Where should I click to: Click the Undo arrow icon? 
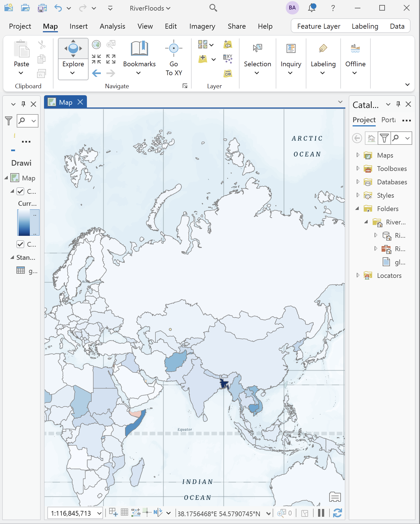[x=58, y=8]
